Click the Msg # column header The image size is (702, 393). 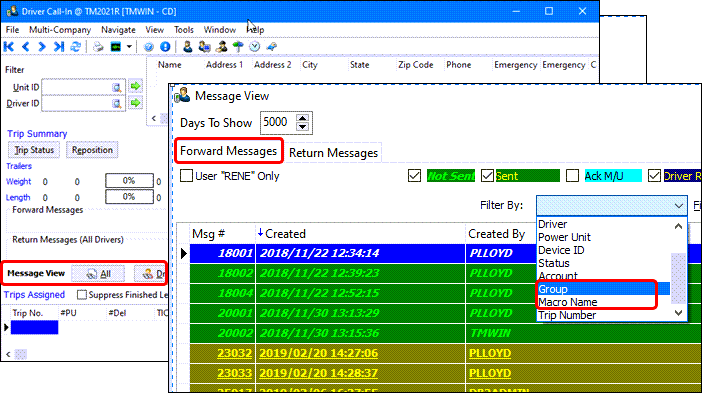pos(222,234)
